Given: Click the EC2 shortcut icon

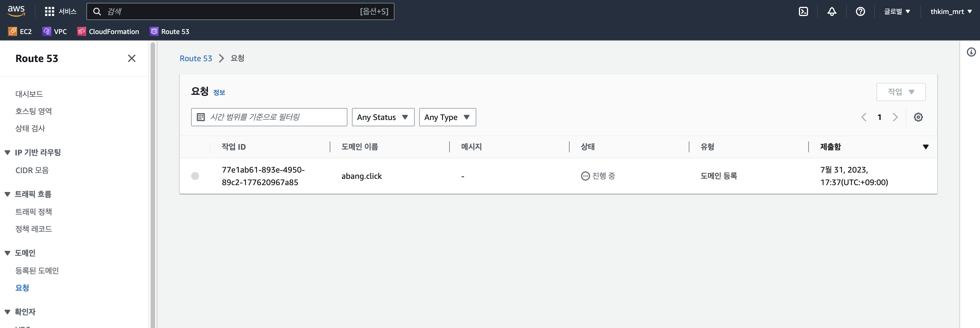Looking at the screenshot, I should click(x=13, y=32).
